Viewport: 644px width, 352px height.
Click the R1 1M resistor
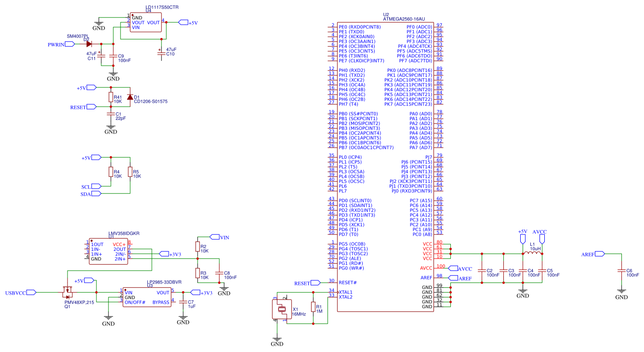coord(313,307)
